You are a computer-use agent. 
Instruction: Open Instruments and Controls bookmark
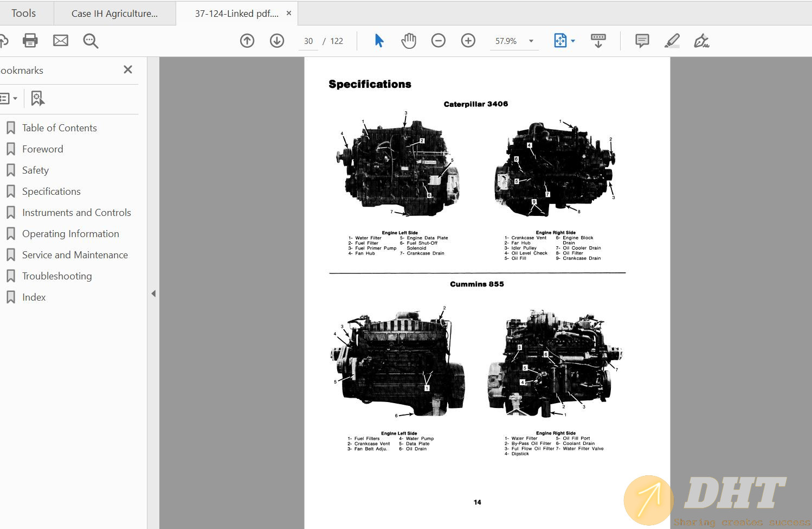pyautogui.click(x=76, y=213)
